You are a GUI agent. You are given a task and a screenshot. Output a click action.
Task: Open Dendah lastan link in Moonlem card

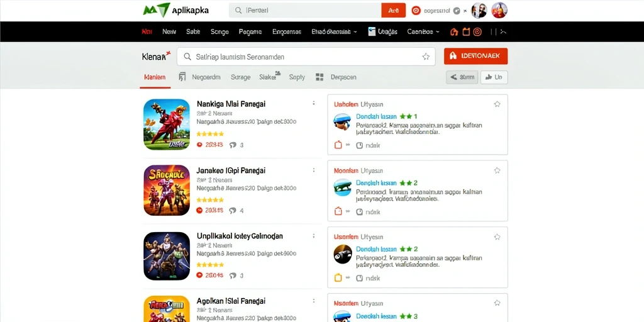pos(376,183)
